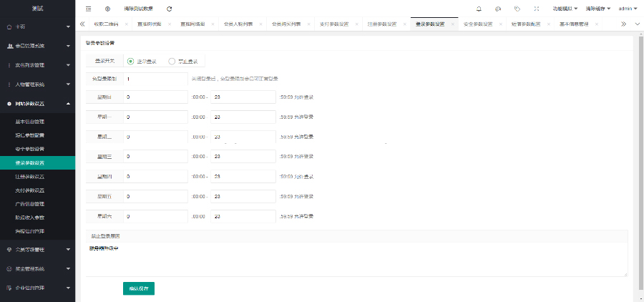Collapse the sidebar using the menu fold icon
644x302 pixels.
coord(88,9)
